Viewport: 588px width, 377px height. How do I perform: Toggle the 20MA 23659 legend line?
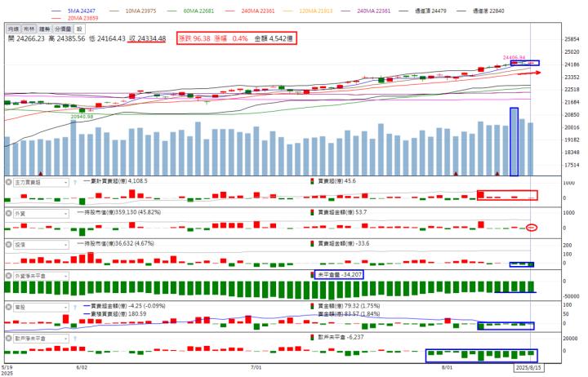(74, 18)
